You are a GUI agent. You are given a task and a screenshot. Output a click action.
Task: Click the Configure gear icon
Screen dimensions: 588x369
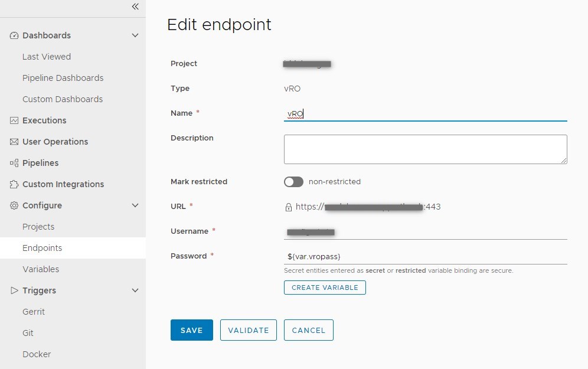(14, 205)
